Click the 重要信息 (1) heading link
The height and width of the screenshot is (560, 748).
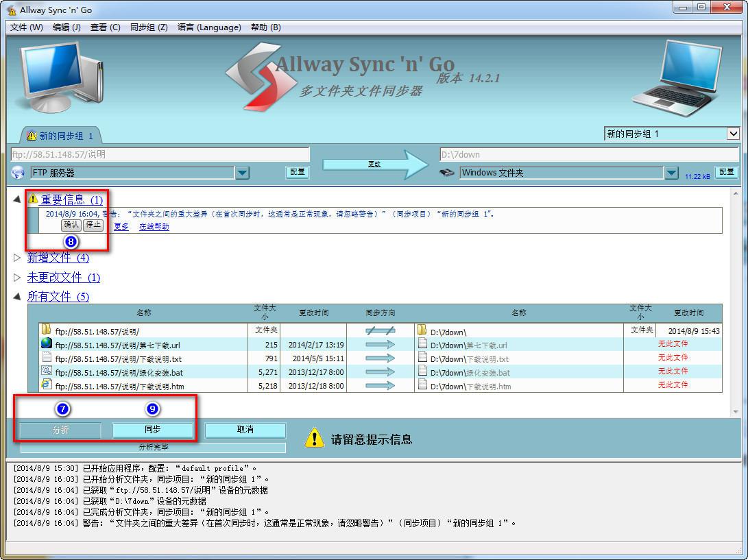pyautogui.click(x=71, y=199)
